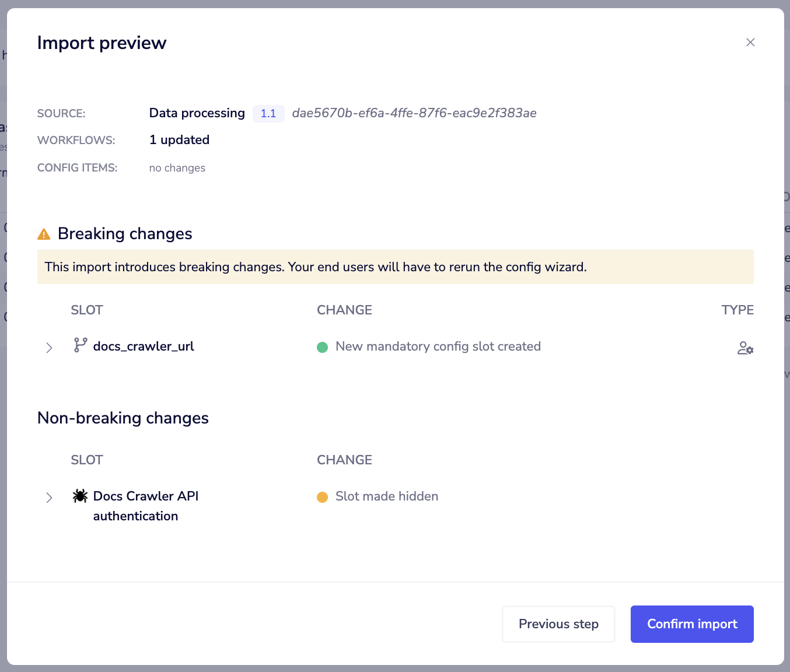Click the breaking changes warning banner message

coord(316,267)
